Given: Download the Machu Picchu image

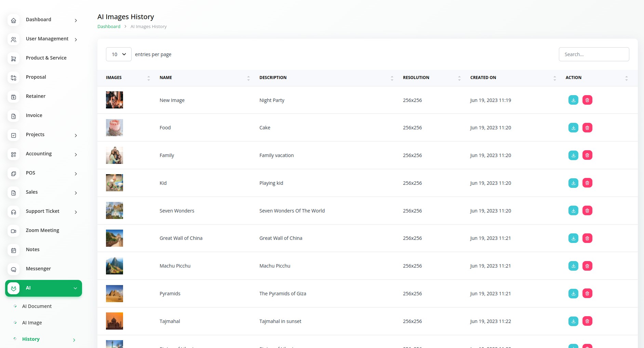Looking at the screenshot, I should point(573,266).
